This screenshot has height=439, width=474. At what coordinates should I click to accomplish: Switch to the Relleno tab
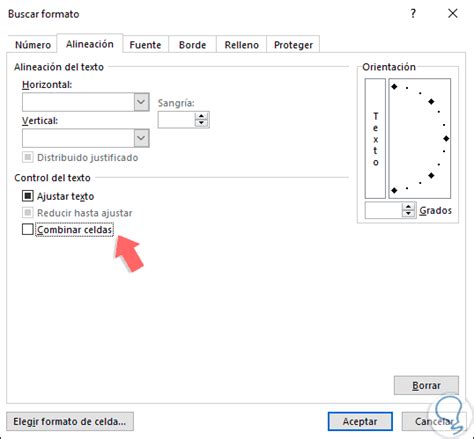tap(241, 45)
